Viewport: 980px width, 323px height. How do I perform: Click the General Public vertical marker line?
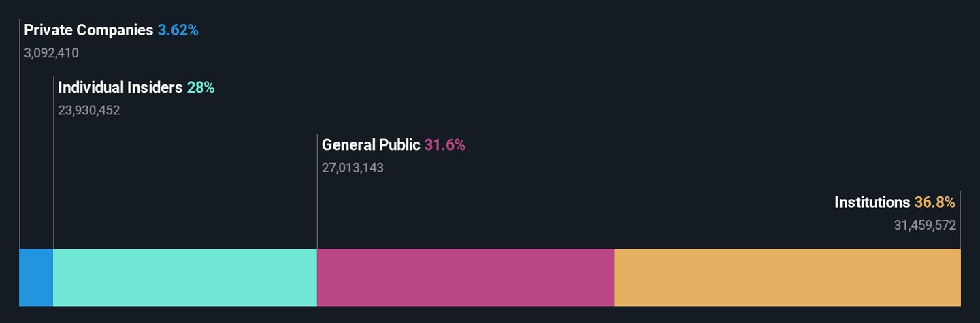pos(318,191)
